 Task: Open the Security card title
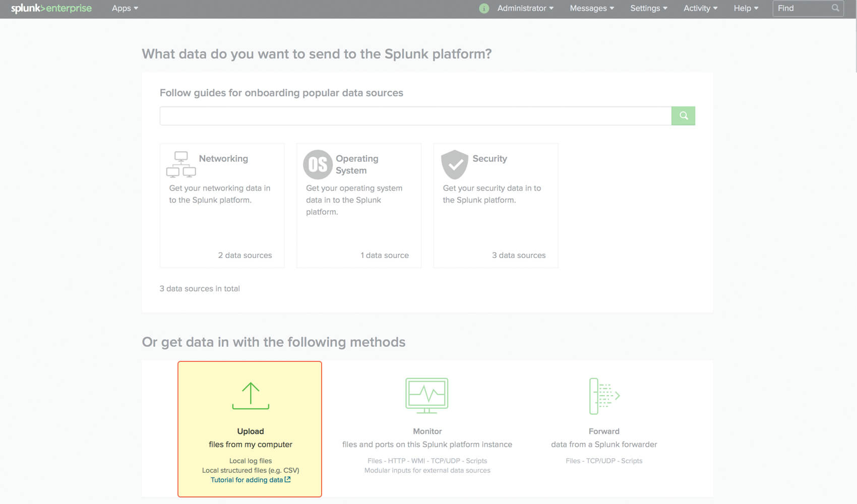coord(489,158)
